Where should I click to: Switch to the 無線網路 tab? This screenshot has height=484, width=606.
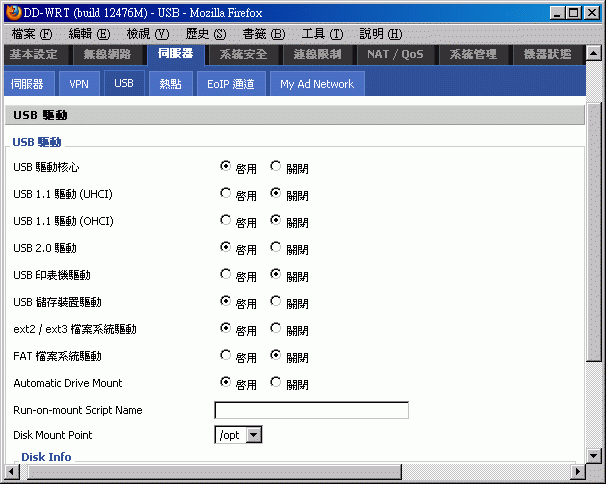click(x=106, y=54)
